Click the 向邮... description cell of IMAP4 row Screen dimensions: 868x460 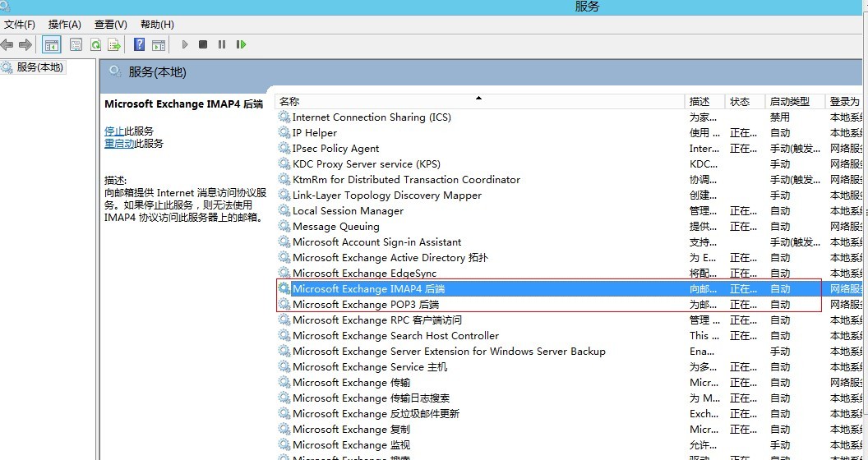[703, 288]
